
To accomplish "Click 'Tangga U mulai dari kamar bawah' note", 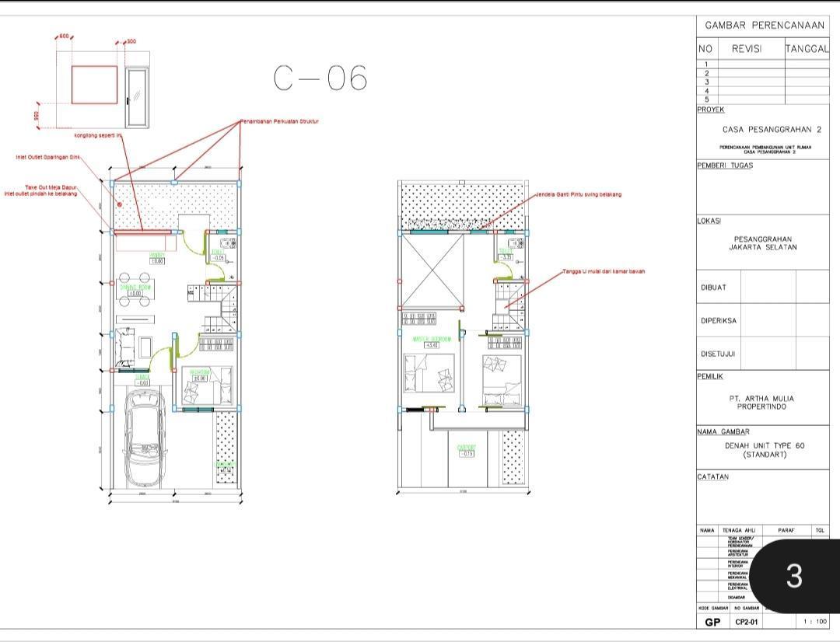I will (604, 271).
